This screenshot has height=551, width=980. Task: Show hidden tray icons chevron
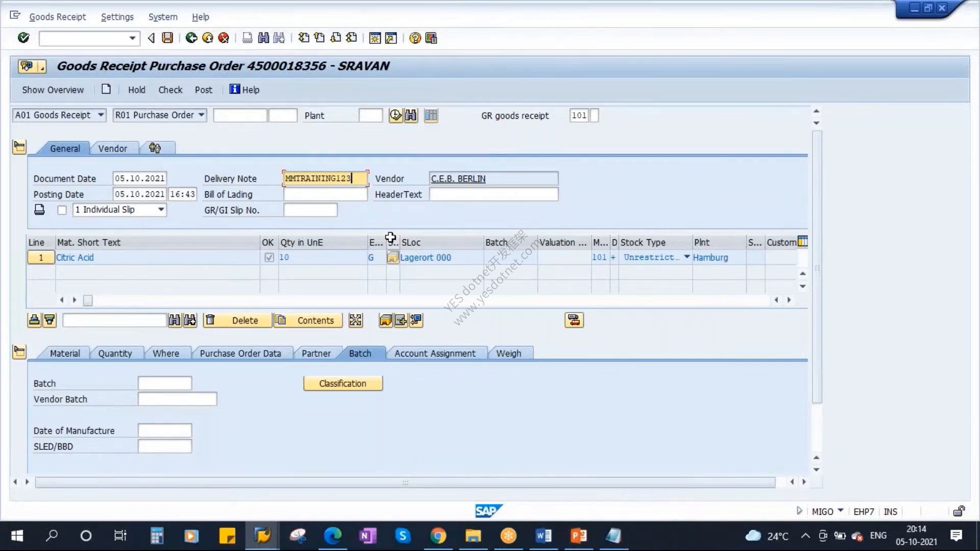[805, 536]
